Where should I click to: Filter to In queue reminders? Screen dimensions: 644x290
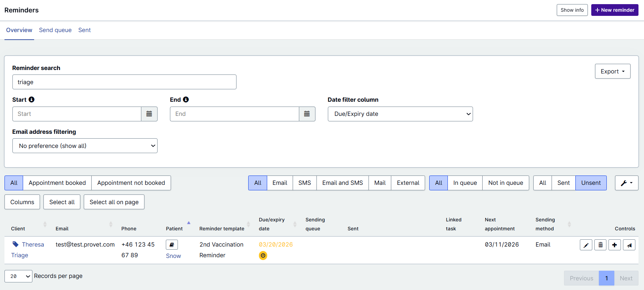coord(465,183)
